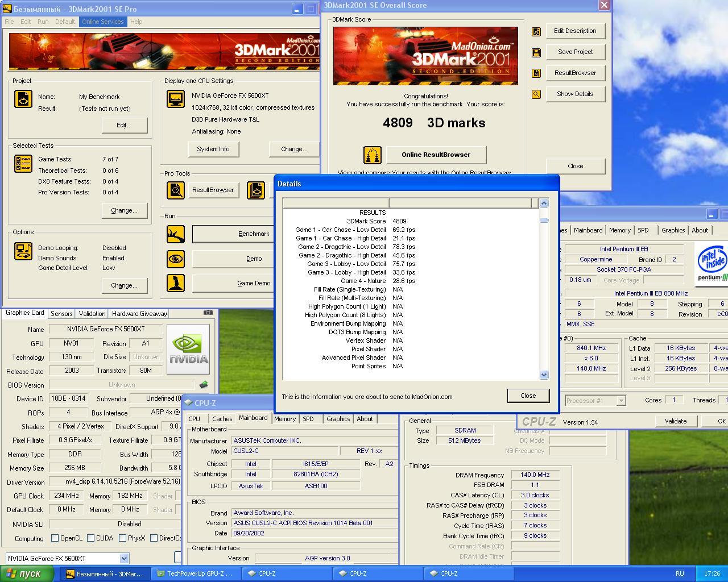Click the Project icon in 3DMark
Screen dimensions: 728x582
click(23, 99)
